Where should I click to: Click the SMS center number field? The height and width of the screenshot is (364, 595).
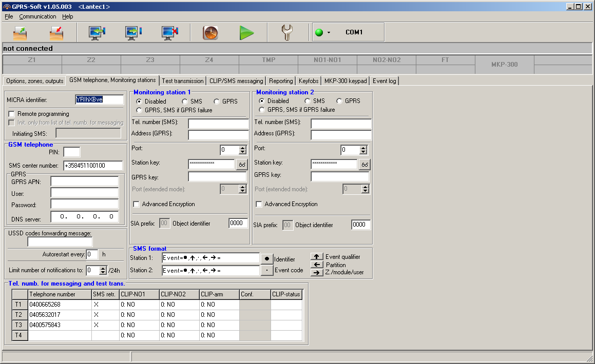coord(93,166)
